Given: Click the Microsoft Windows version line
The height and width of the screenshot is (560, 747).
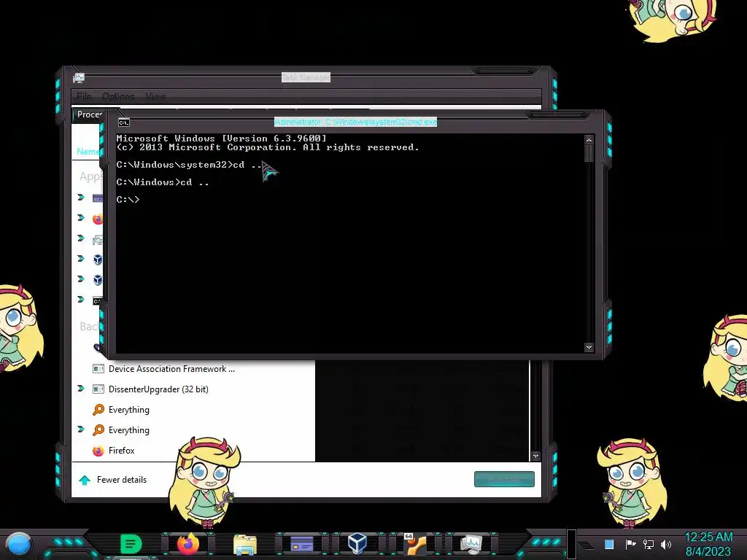Looking at the screenshot, I should point(222,138).
